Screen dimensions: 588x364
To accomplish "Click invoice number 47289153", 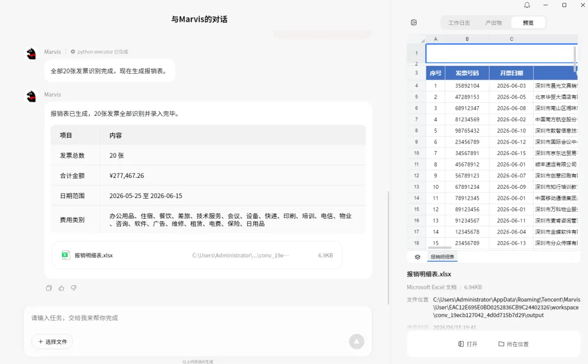I will [467, 97].
